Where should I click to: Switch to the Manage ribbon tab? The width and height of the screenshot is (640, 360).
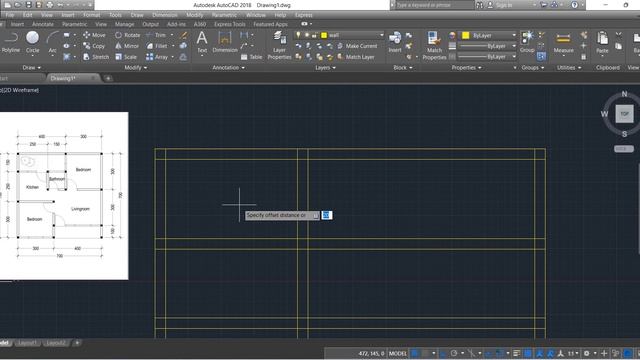click(x=124, y=24)
